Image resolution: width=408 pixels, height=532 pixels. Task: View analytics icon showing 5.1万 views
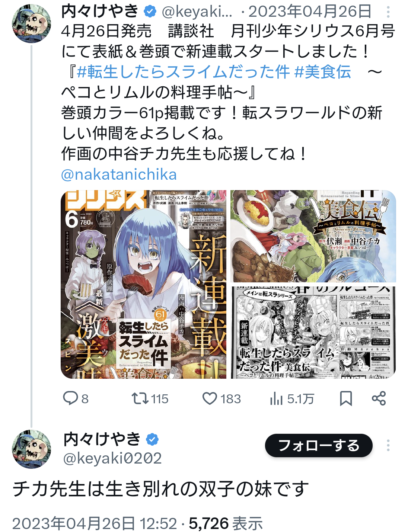click(276, 399)
